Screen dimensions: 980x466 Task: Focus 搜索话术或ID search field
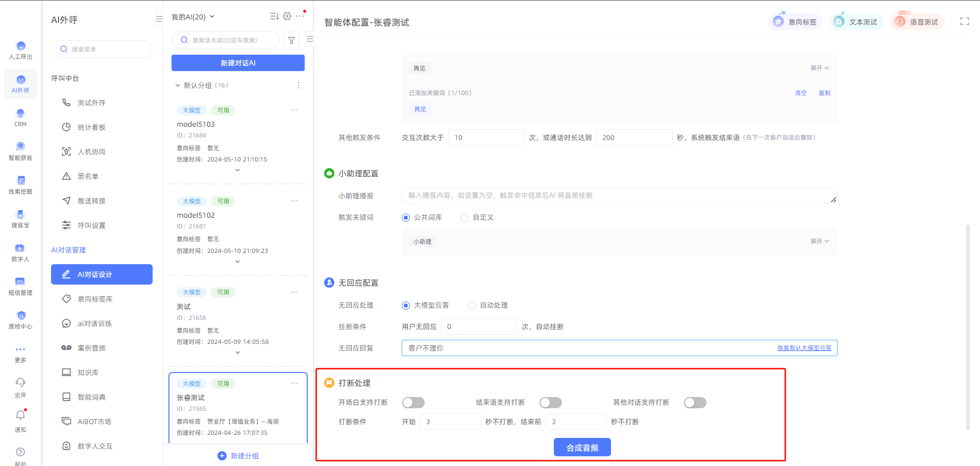pos(225,40)
